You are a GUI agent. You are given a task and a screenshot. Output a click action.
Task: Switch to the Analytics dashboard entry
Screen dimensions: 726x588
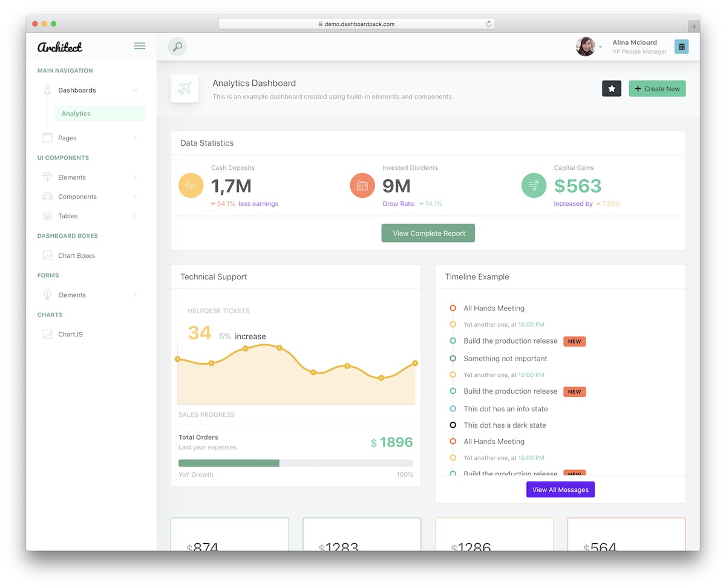click(75, 113)
